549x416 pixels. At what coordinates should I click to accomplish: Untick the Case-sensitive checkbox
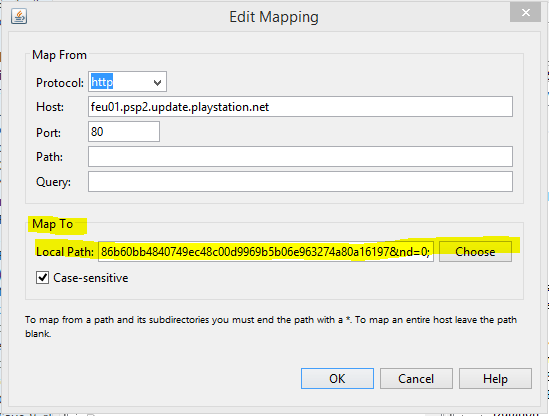[42, 278]
